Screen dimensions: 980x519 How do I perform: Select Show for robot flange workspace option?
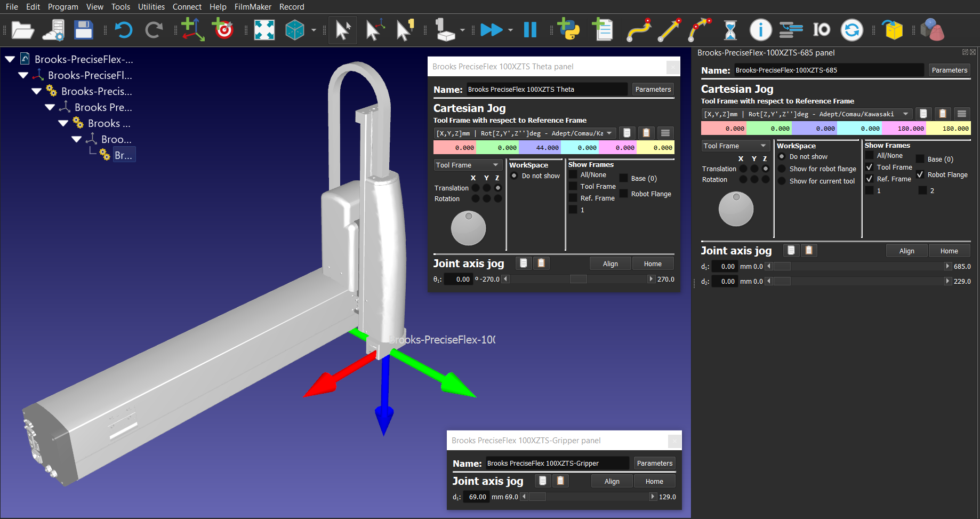[782, 169]
